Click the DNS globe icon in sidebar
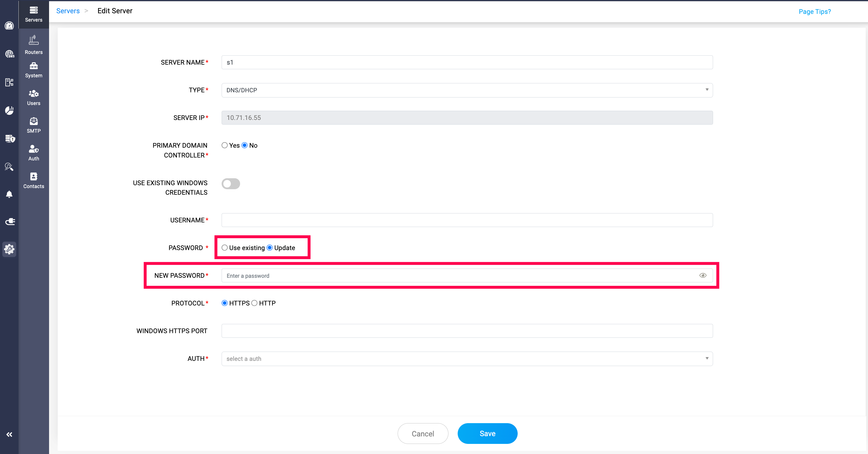Image resolution: width=868 pixels, height=454 pixels. tap(9, 54)
